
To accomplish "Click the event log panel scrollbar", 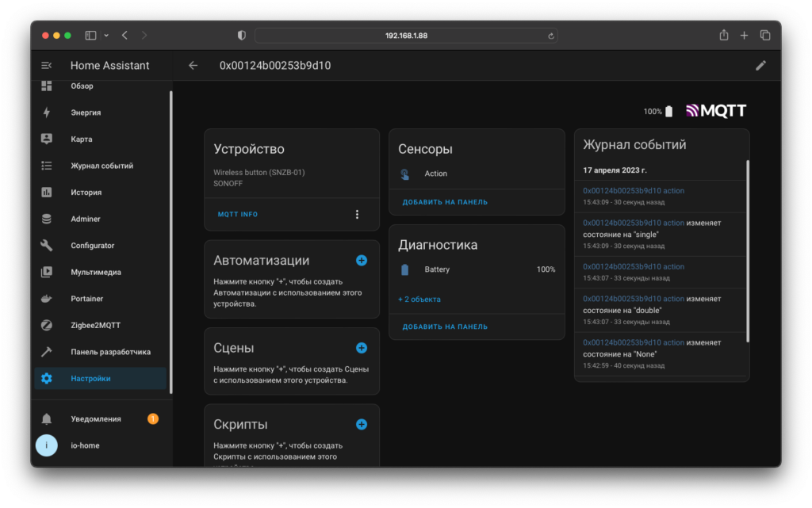I will [747, 251].
